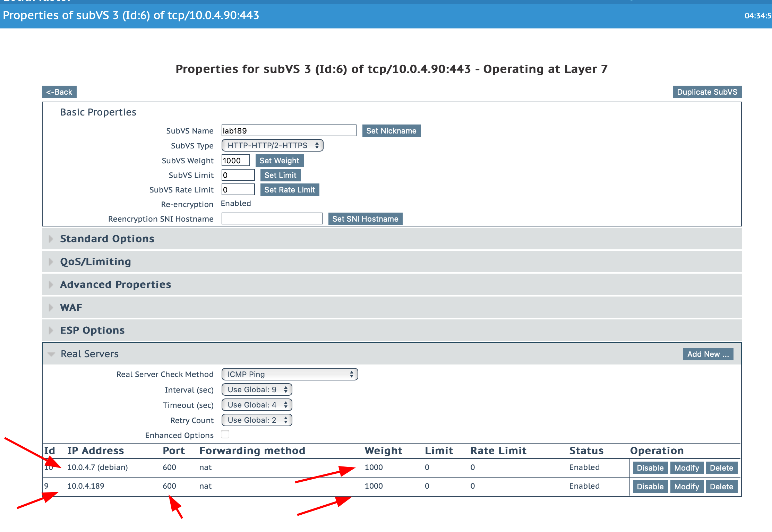Click the SubVS Name input field
Viewport: 772px width, 532px height.
tap(289, 131)
